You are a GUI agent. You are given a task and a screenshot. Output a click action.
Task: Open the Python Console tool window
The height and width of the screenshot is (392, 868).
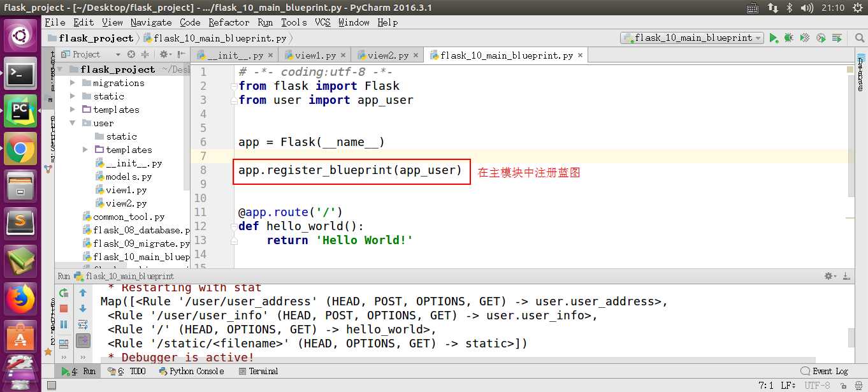pos(191,371)
